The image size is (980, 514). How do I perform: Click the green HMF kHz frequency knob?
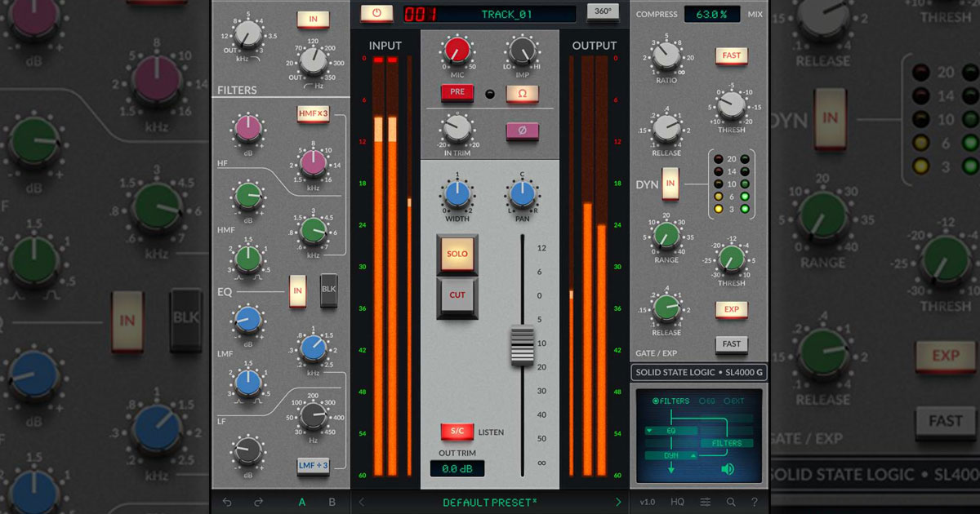(x=313, y=233)
